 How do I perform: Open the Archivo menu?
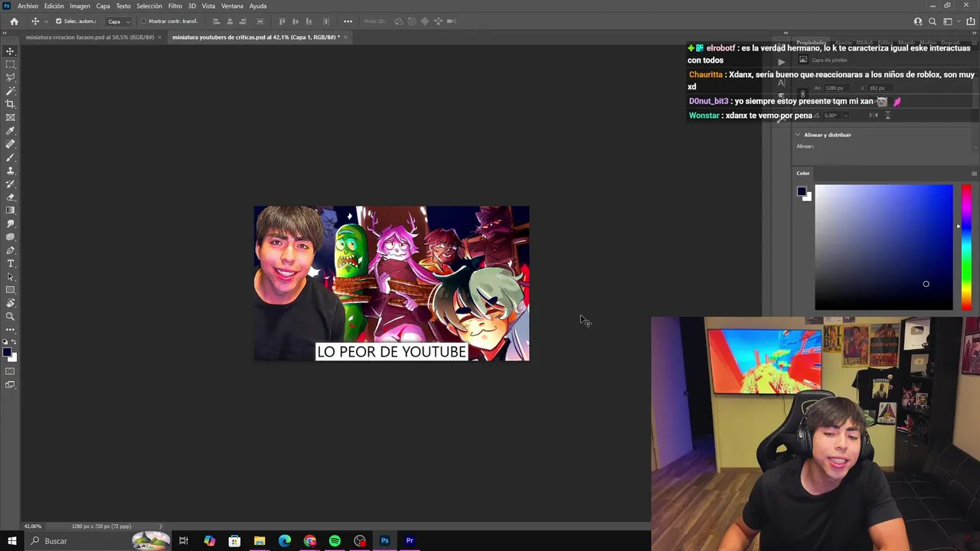(x=28, y=6)
